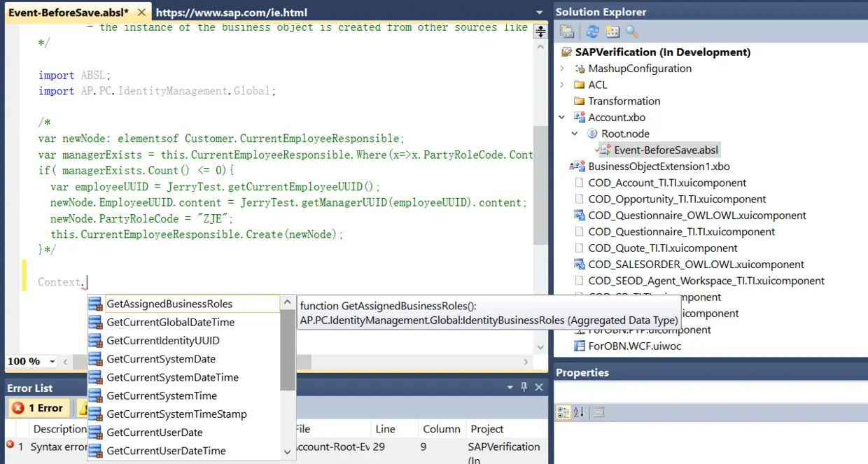Click the Refresh icon in Solution Explorer
This screenshot has width=868, height=464.
(593, 31)
